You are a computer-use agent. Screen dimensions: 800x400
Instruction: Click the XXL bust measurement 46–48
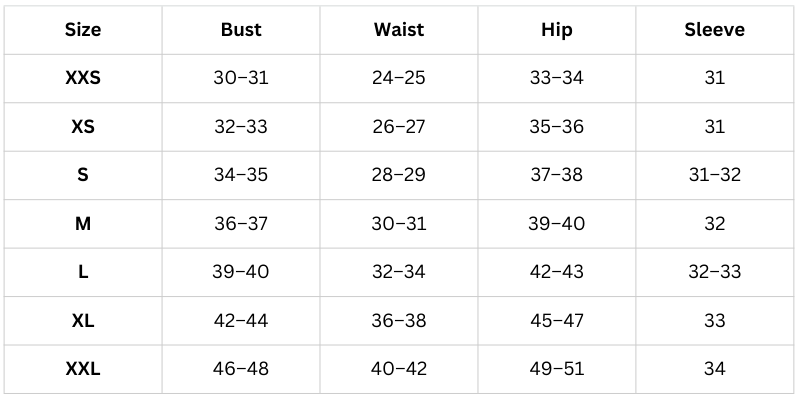point(241,369)
